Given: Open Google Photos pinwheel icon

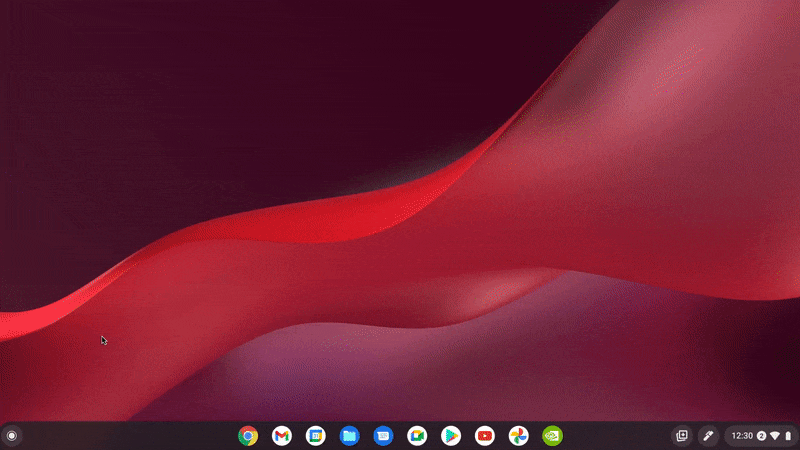Looking at the screenshot, I should [x=518, y=436].
